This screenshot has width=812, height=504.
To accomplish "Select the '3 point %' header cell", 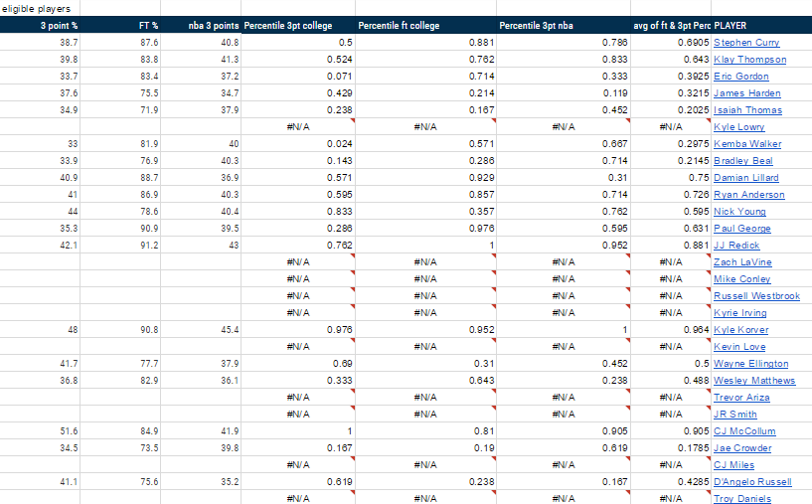I will point(40,25).
